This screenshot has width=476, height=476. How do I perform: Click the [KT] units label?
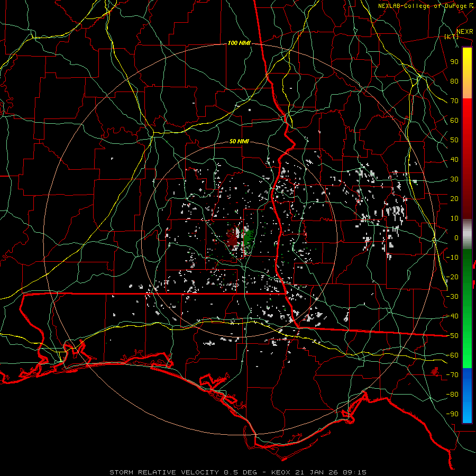(451, 36)
